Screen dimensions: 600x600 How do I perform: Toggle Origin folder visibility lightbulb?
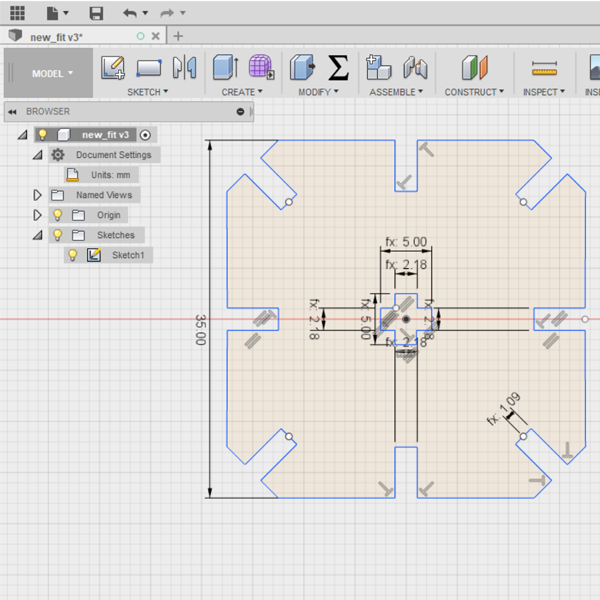(57, 215)
